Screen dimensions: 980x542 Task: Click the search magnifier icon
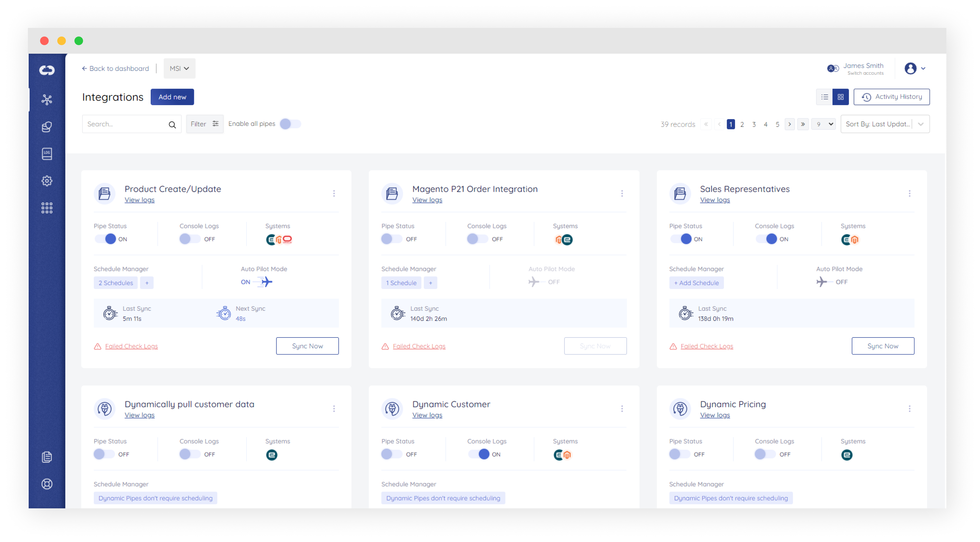click(x=172, y=124)
